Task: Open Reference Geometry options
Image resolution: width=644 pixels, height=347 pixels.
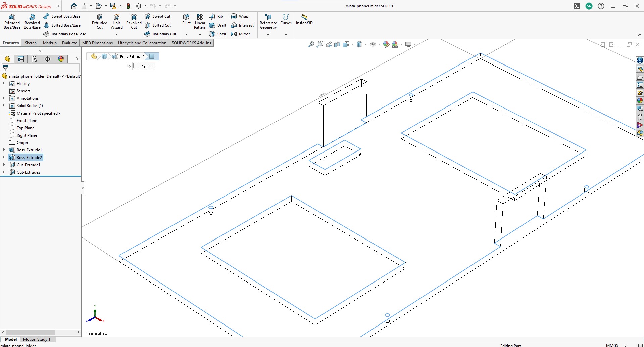Action: click(x=268, y=21)
